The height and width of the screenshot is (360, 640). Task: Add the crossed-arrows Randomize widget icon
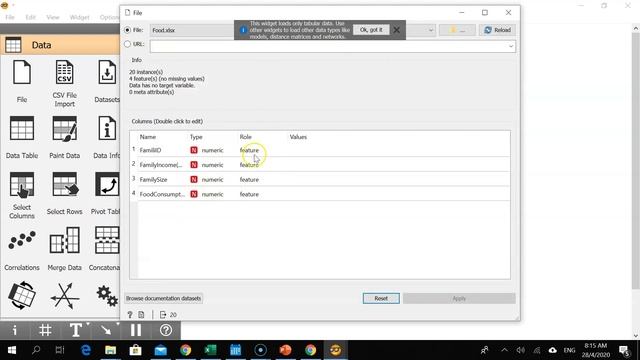[x=65, y=296]
